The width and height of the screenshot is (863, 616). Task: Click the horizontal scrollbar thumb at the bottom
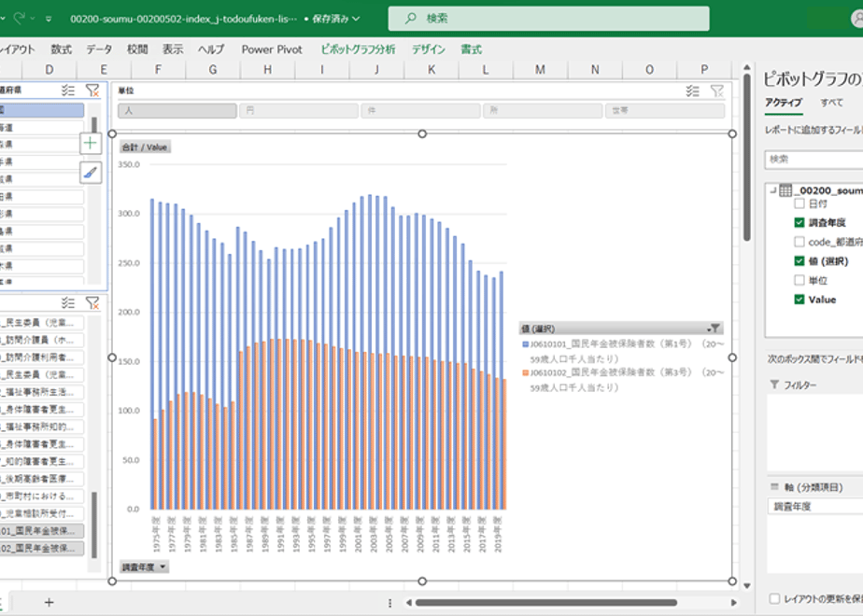(546, 603)
